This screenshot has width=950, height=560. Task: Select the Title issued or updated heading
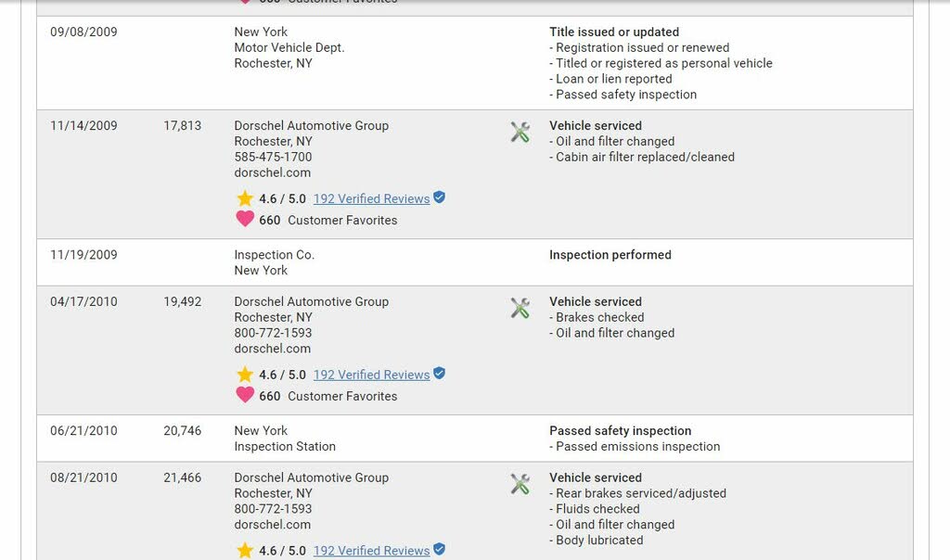[x=614, y=32]
